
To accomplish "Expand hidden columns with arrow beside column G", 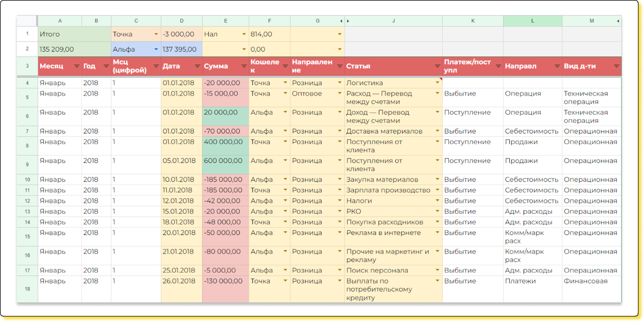I will tap(341, 21).
